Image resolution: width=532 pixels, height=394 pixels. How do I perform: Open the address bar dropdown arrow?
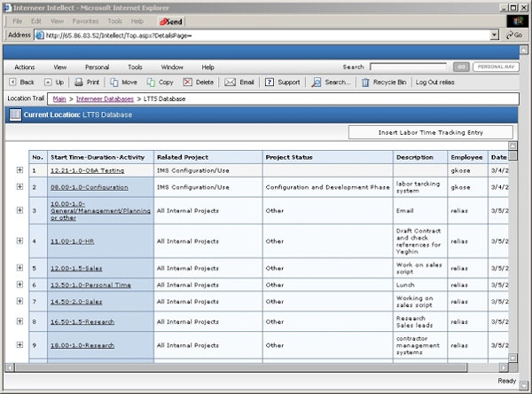[494, 35]
